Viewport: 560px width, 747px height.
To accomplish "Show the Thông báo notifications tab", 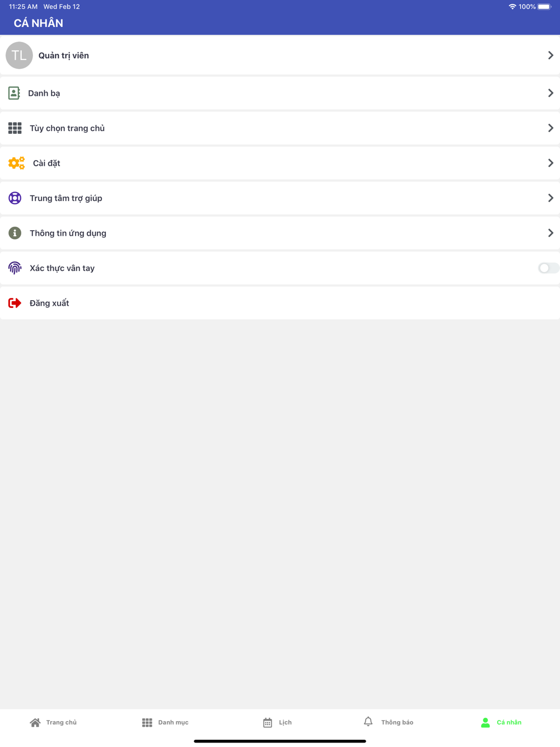I will coord(389,722).
